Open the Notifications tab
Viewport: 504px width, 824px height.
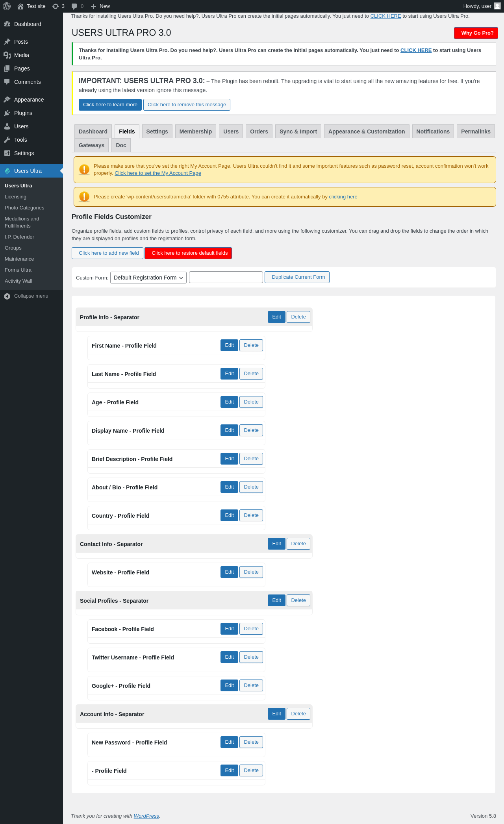[433, 131]
